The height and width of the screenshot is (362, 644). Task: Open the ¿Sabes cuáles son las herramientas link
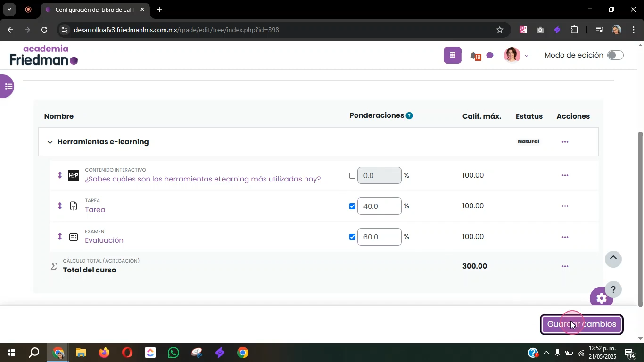(203, 179)
